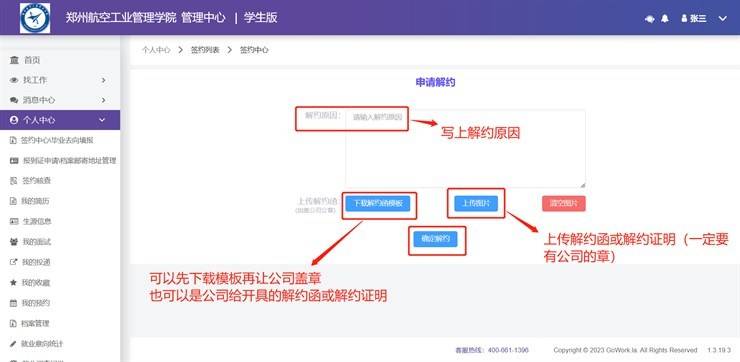Viewport: 740px width, 362px height.
Task: Click the icon beside 签约核查
Action: click(13, 181)
